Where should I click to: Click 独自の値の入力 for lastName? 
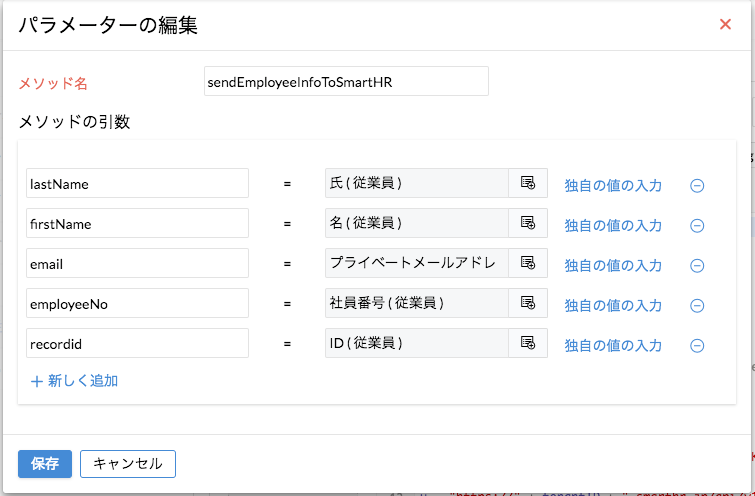[x=613, y=185]
